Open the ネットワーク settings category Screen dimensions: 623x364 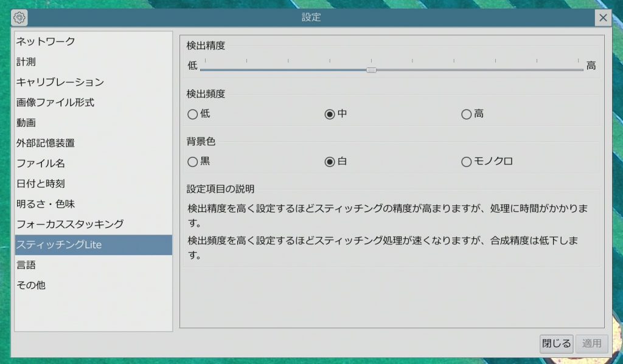(46, 41)
